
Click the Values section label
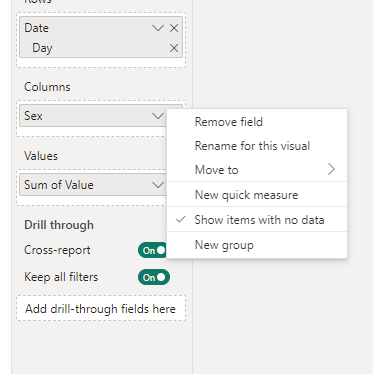(41, 156)
